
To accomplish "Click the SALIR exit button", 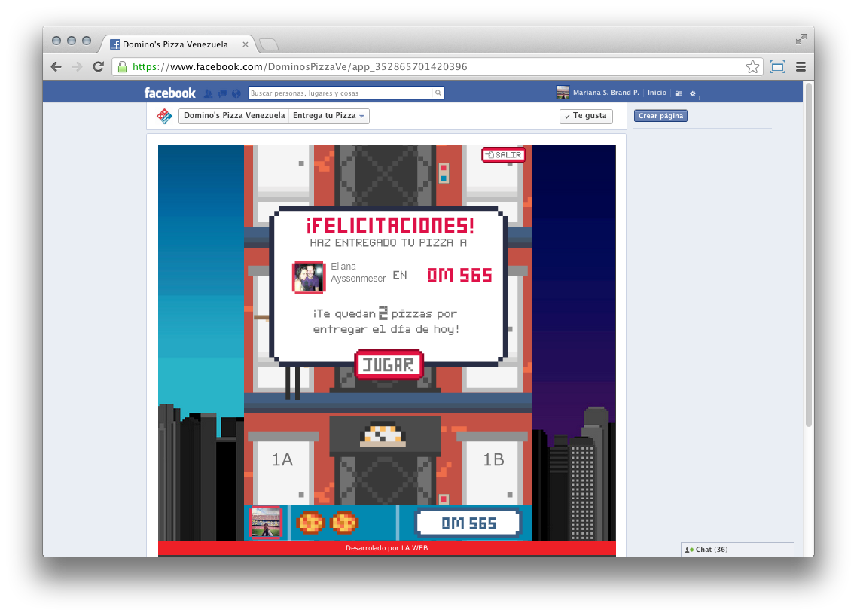I will click(x=503, y=155).
